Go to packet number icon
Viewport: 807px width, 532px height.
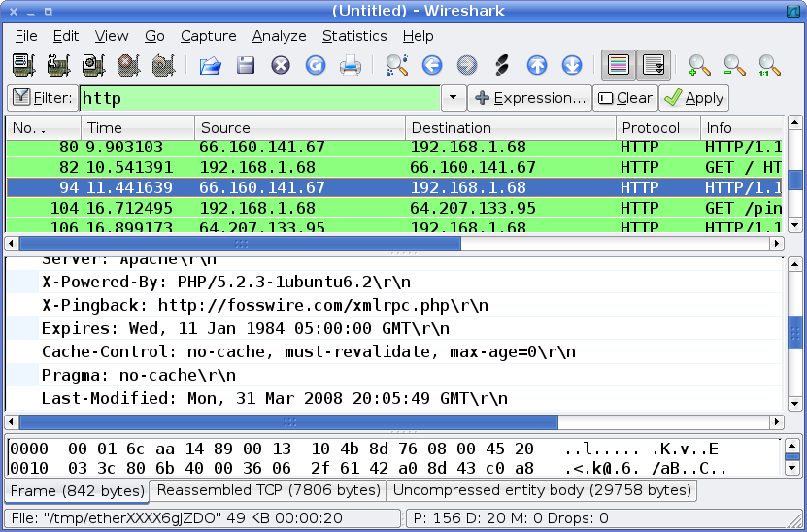coord(502,65)
